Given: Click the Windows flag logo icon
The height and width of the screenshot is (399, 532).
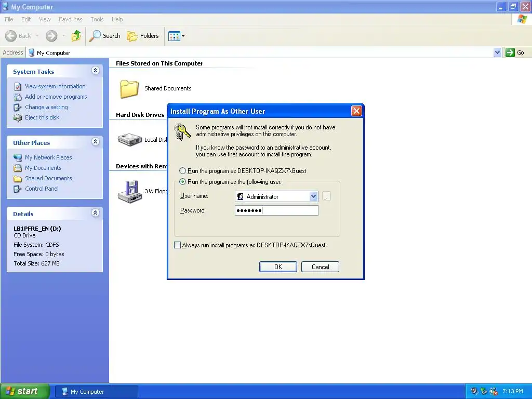Looking at the screenshot, I should [x=522, y=19].
